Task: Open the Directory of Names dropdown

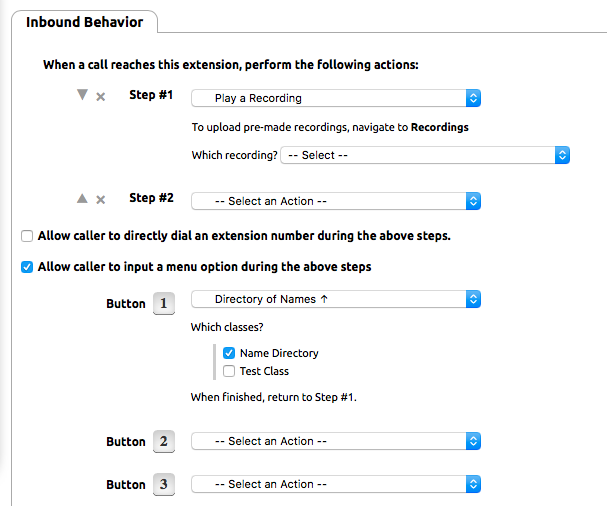Action: click(336, 299)
